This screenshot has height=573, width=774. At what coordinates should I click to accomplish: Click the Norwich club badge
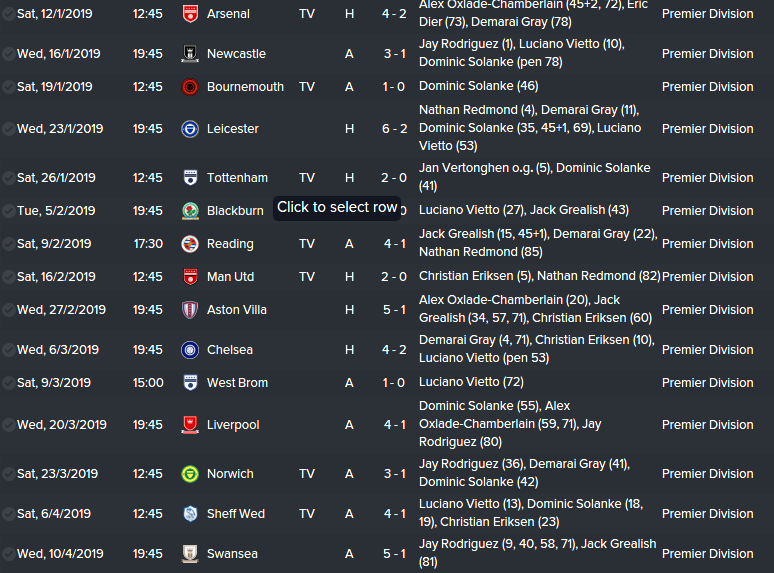coord(190,474)
